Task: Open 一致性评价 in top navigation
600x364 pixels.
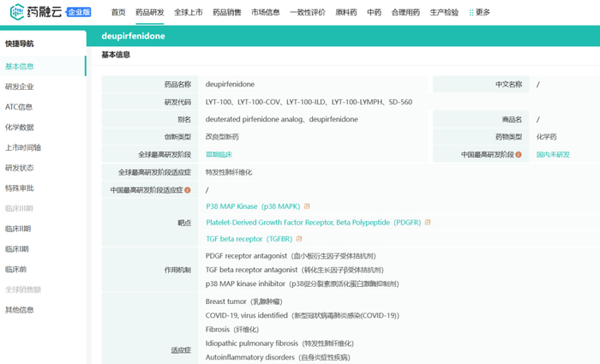Action: (308, 13)
